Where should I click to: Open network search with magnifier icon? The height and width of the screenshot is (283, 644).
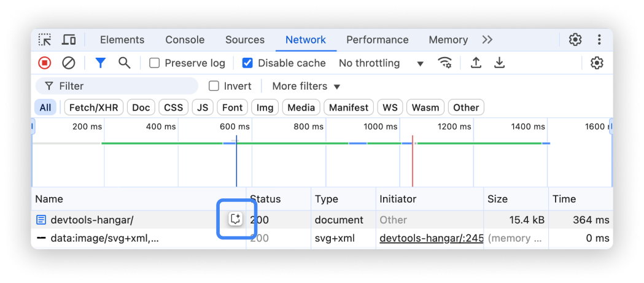125,63
